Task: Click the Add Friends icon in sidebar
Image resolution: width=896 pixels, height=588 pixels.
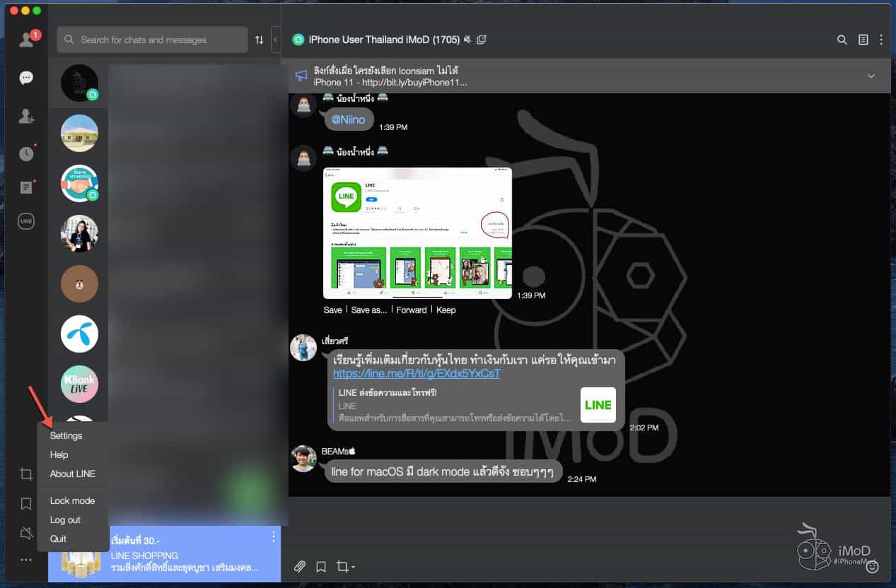Action: pos(26,117)
